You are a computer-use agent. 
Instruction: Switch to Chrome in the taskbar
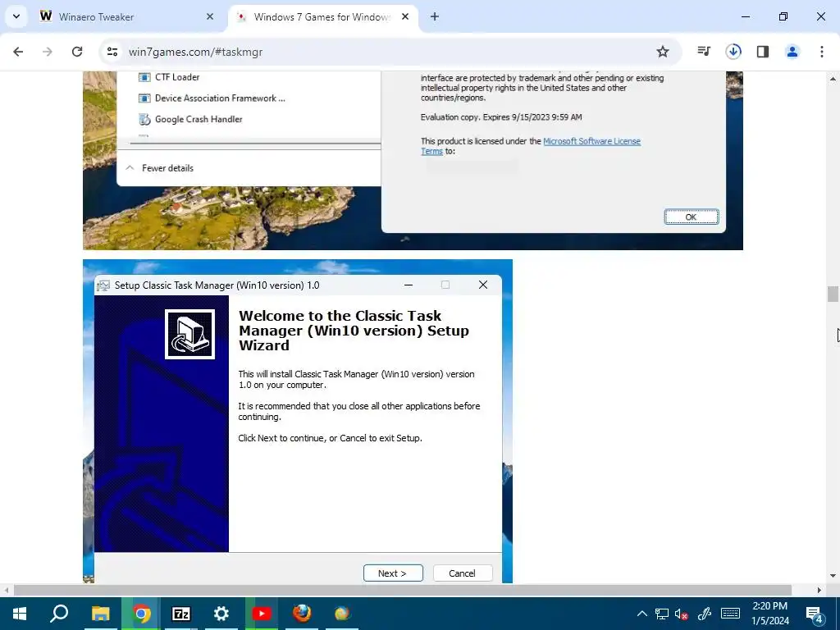141,614
